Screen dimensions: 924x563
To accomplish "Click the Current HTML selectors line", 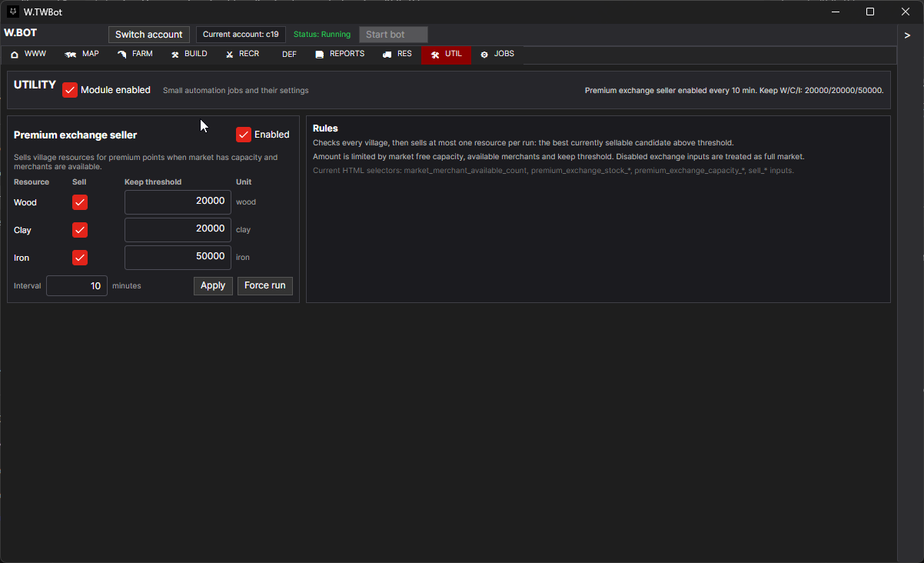I will (553, 170).
